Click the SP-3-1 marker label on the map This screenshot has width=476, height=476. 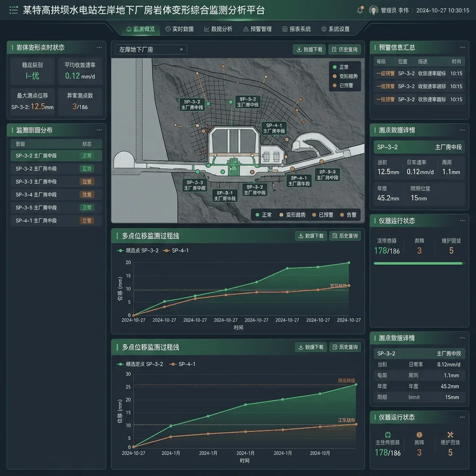coord(225,196)
